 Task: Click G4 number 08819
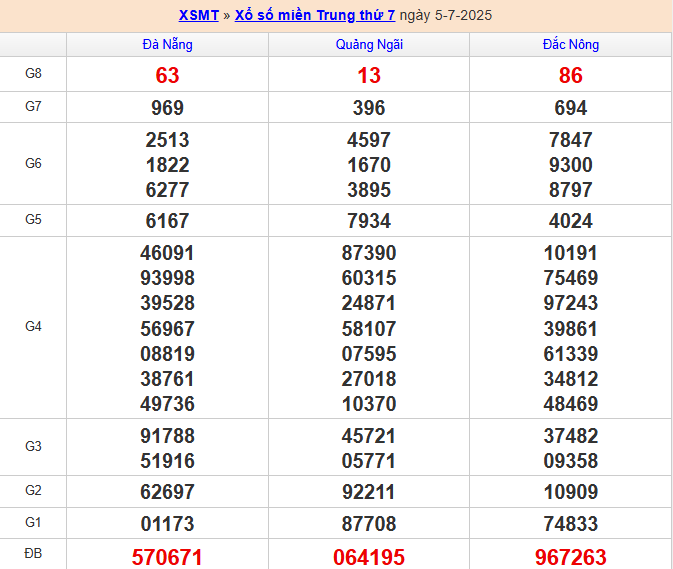tap(167, 354)
